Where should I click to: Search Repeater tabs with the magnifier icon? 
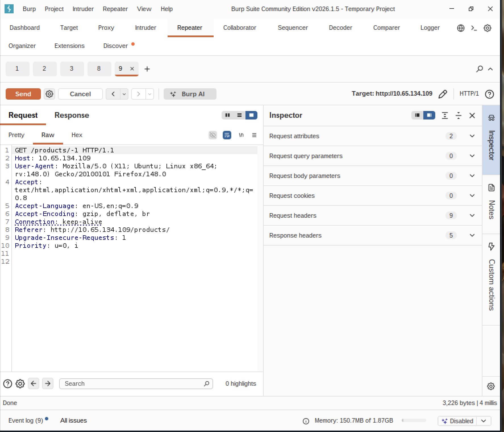[480, 69]
